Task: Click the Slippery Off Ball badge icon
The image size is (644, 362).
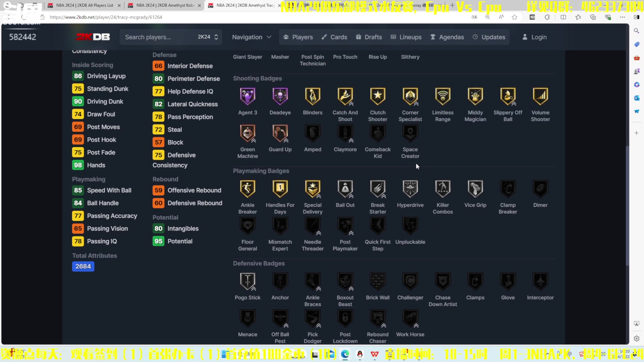Action: (508, 96)
